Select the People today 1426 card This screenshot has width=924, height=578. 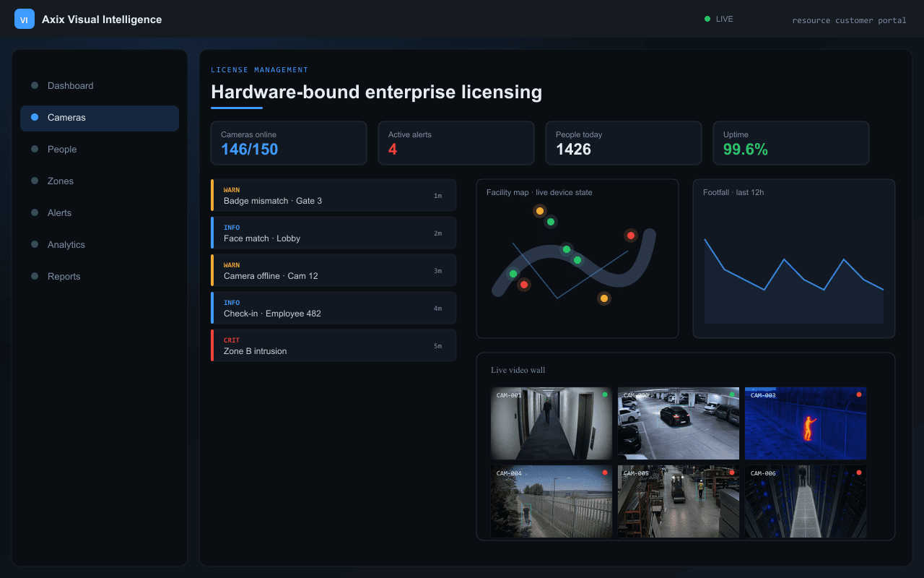[x=624, y=143]
